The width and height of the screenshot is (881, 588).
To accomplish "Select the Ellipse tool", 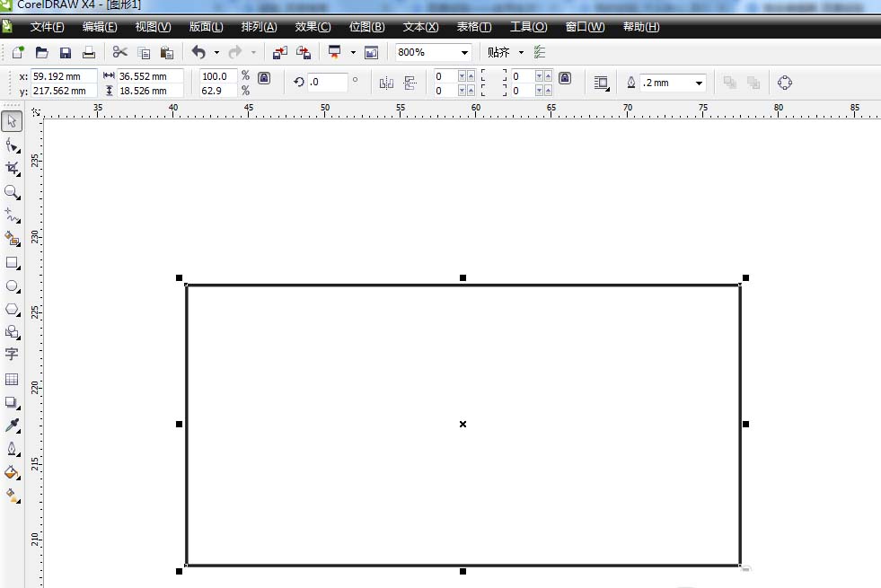I will tap(12, 285).
